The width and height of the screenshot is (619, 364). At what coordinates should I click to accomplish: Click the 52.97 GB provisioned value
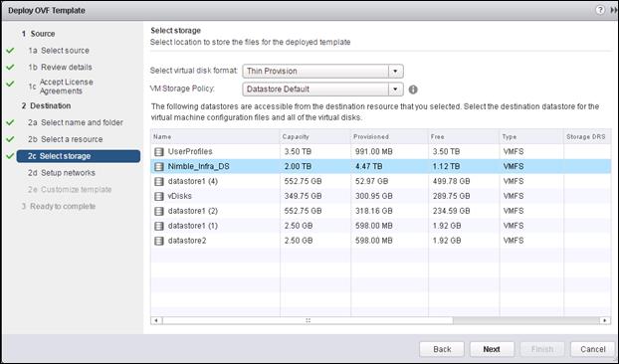(371, 181)
